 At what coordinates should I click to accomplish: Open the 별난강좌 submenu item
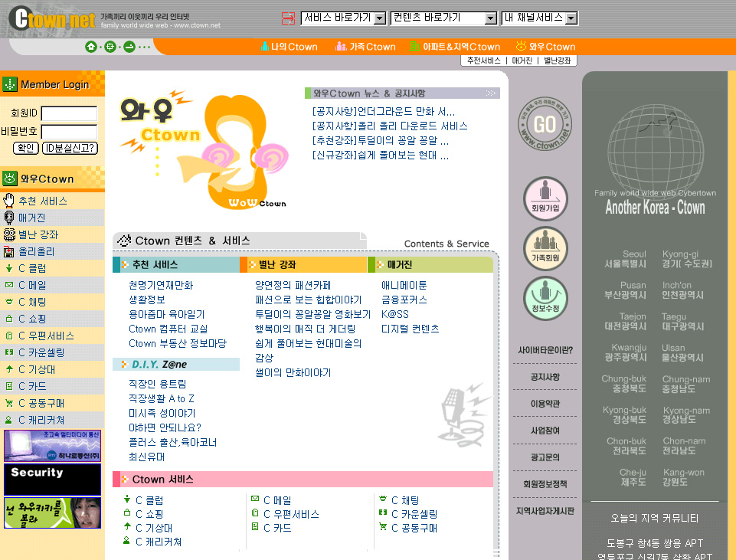click(557, 61)
